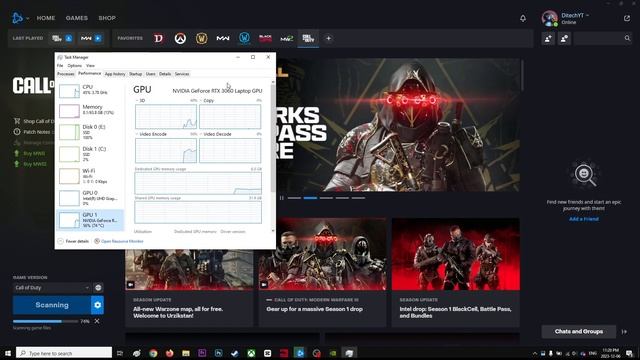The width and height of the screenshot is (640, 360).
Task: Open Task Manager File menu
Action: pos(60,65)
